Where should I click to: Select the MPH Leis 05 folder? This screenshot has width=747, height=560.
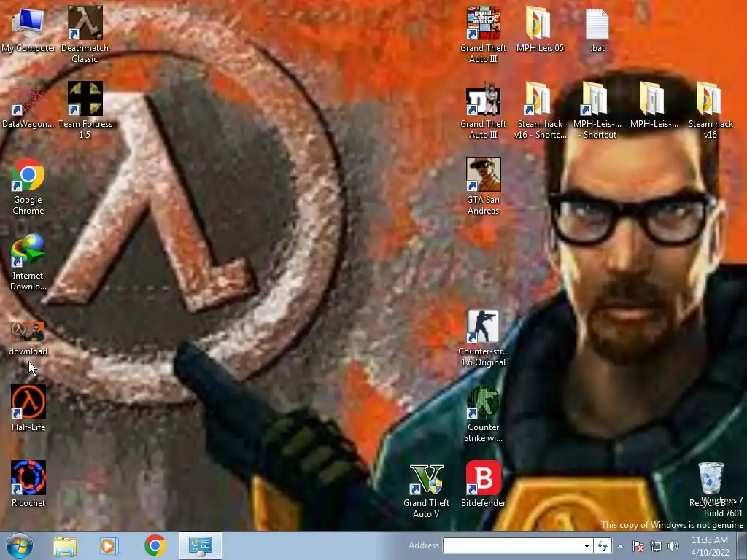(540, 28)
